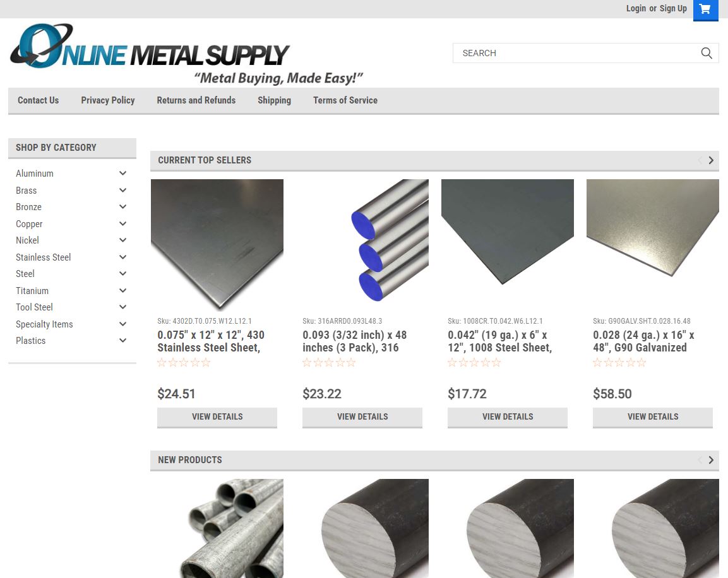
Task: Expand the Plastics category chevron
Action: point(122,341)
